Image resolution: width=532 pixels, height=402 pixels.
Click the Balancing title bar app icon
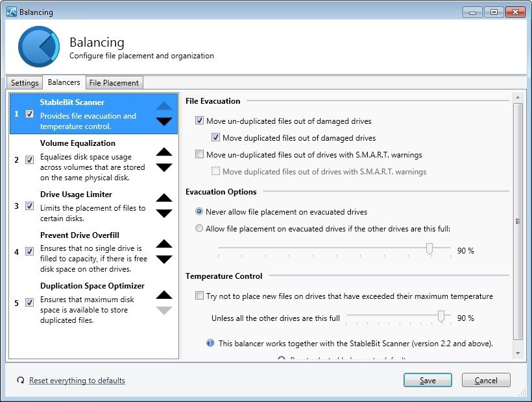[12, 12]
